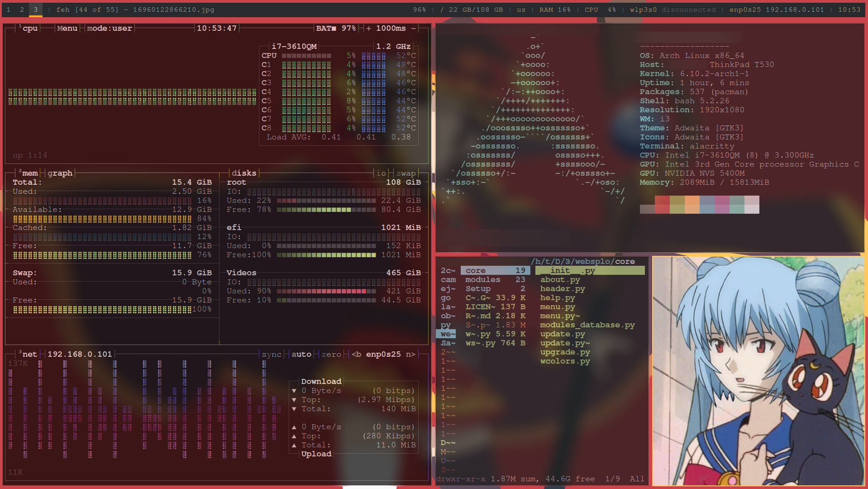
Task: Select the we~ parent directory in ranger
Action: [446, 334]
